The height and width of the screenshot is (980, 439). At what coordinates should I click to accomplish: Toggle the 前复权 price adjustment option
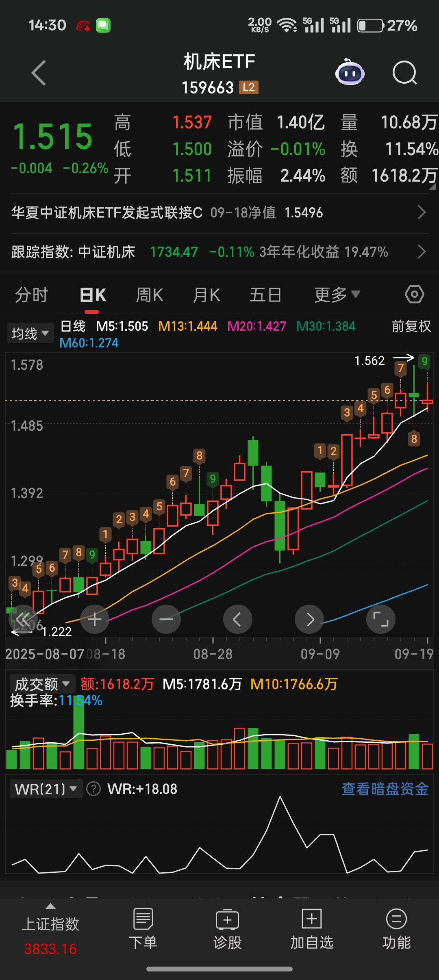pyautogui.click(x=411, y=326)
